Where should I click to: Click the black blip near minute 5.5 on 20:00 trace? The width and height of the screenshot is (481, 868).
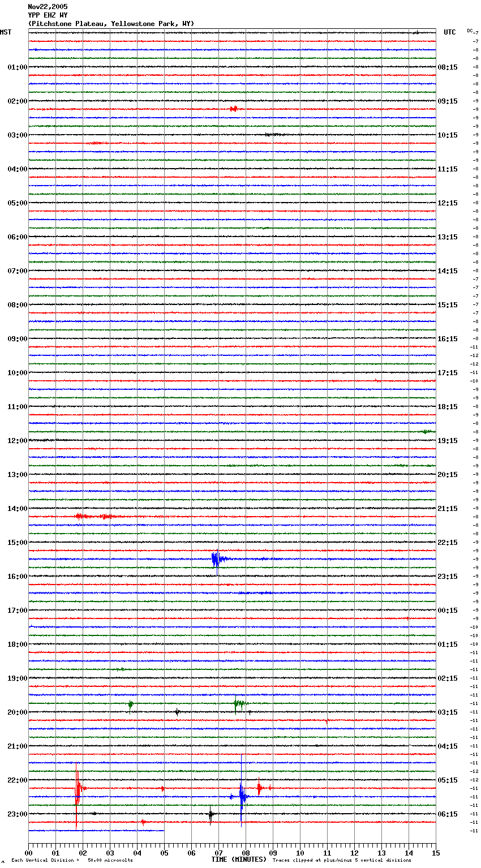[177, 712]
